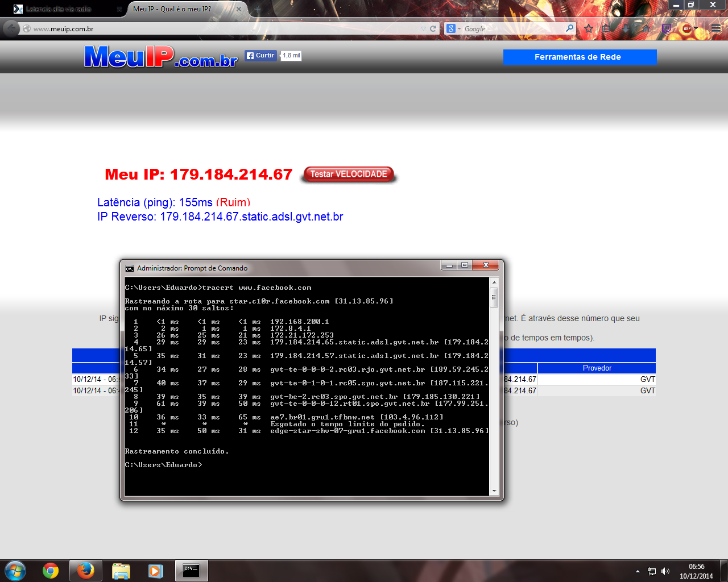
Task: Click the Show desktop button
Action: coord(724,571)
